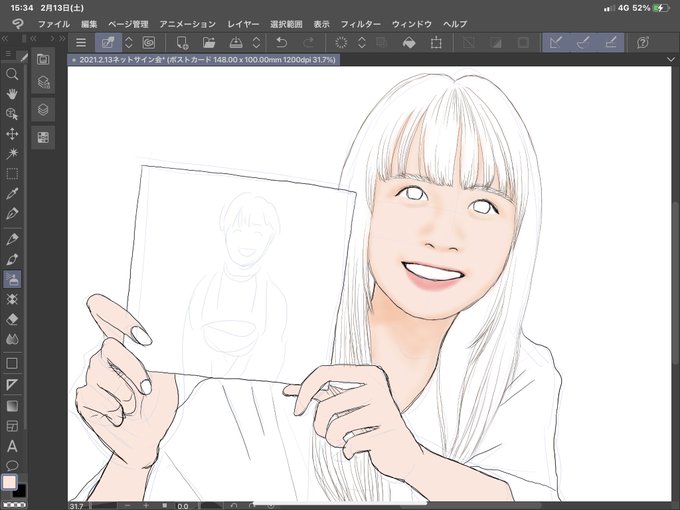Open the ウィンドウ menu
The height and width of the screenshot is (510, 680).
(412, 24)
